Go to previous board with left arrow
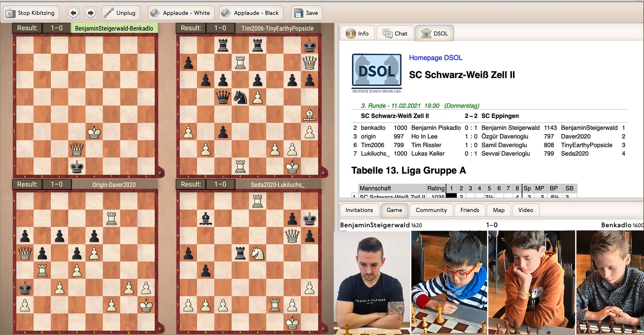644x335 pixels. (73, 13)
